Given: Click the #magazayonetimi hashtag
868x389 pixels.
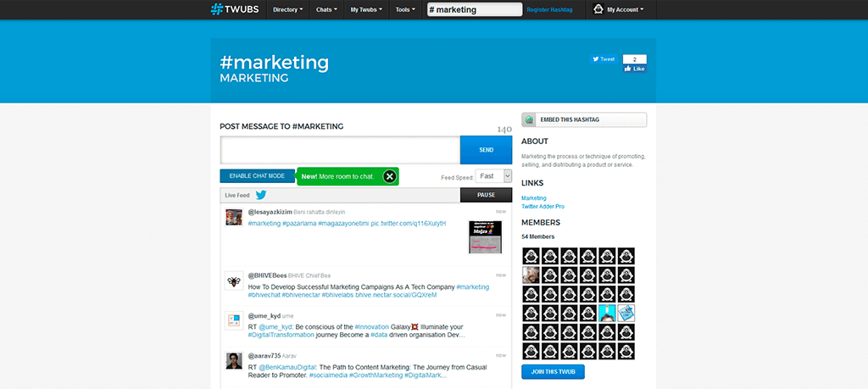Looking at the screenshot, I should pos(344,224).
